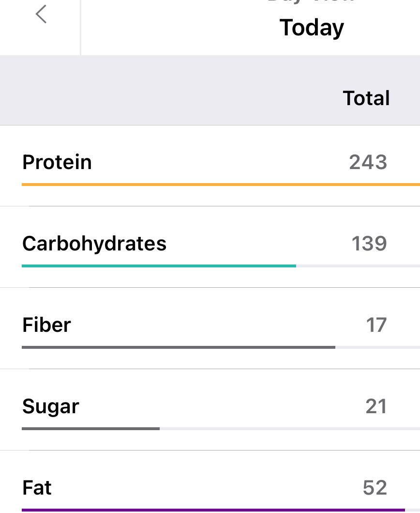Open the Protein nutrient row label
Screen dimensions: 420x513
(57, 162)
